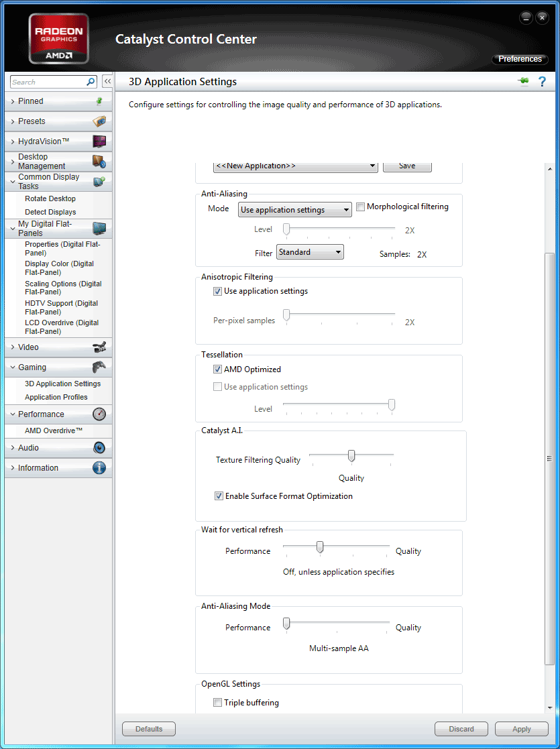Open Properties (Digital Flat-Panel) page

(x=62, y=248)
